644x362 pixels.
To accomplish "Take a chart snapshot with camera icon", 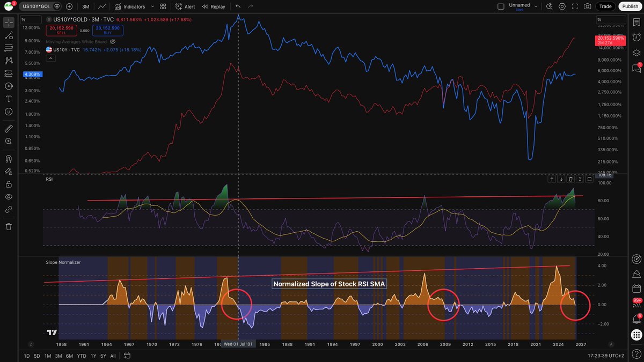I will 588,6.
